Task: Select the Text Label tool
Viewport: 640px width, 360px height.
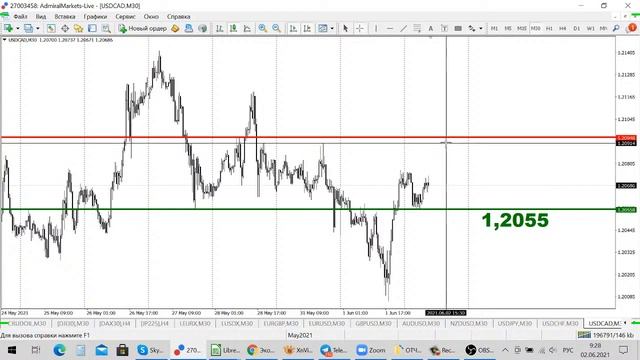Action: [x=444, y=28]
